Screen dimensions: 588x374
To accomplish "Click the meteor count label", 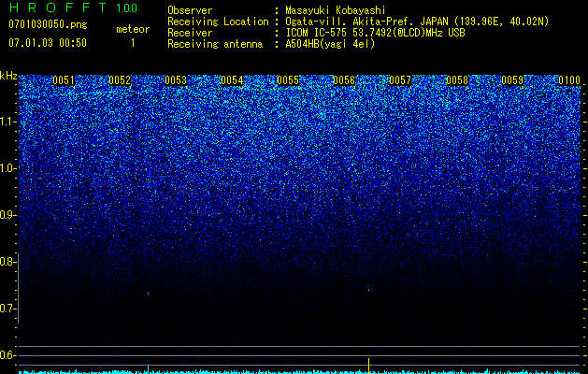I will [133, 29].
